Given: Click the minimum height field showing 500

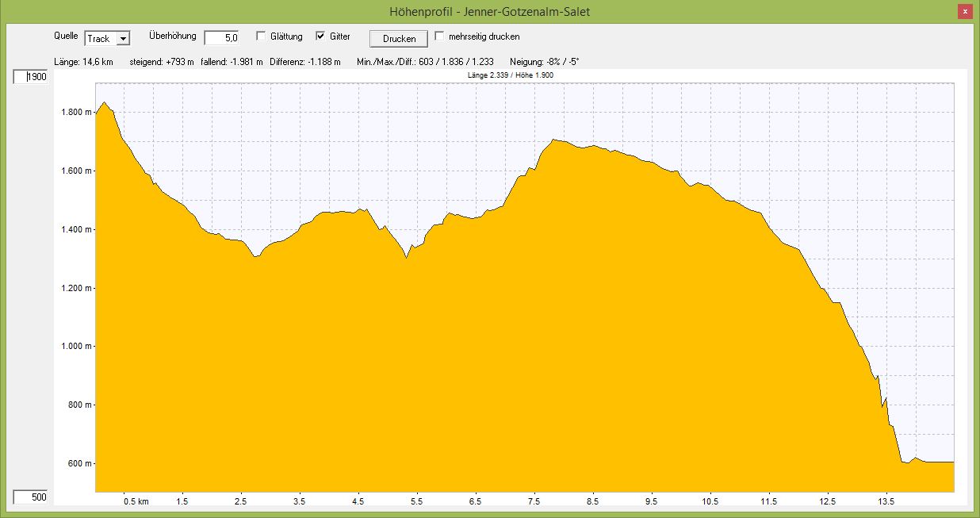Looking at the screenshot, I should point(30,497).
